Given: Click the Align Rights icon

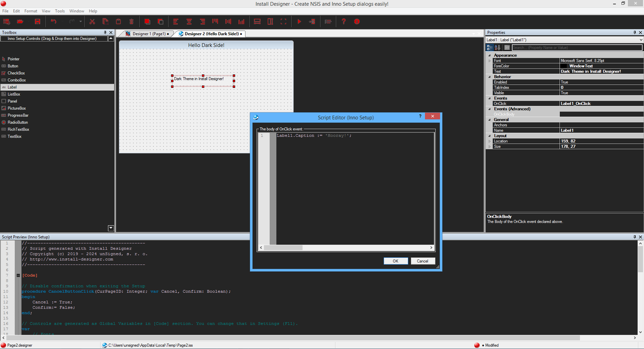Looking at the screenshot, I should coord(202,21).
